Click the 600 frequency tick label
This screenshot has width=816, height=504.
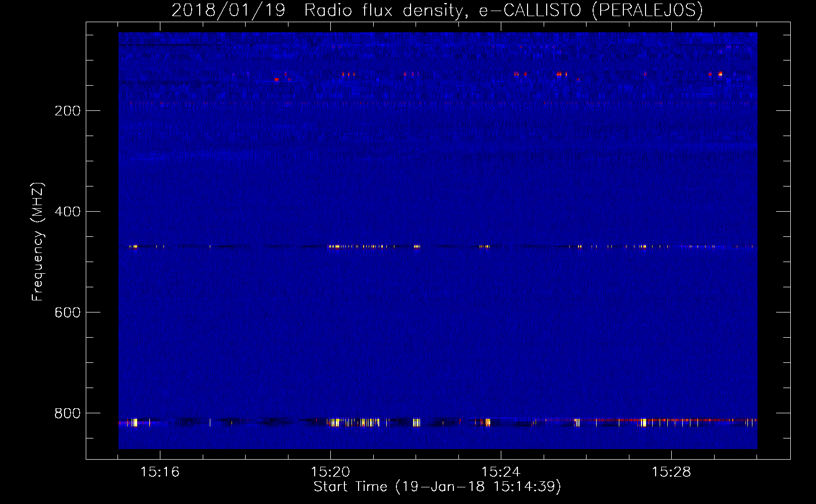68,312
